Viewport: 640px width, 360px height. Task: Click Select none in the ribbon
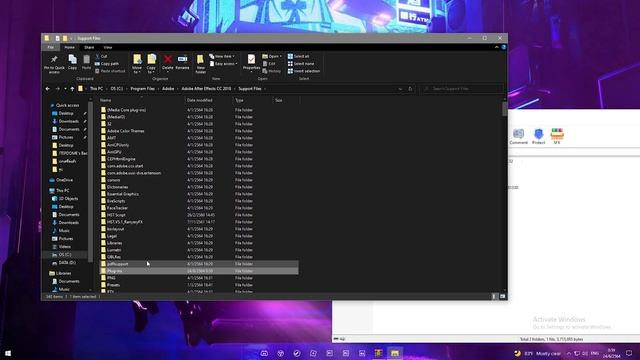(x=301, y=64)
